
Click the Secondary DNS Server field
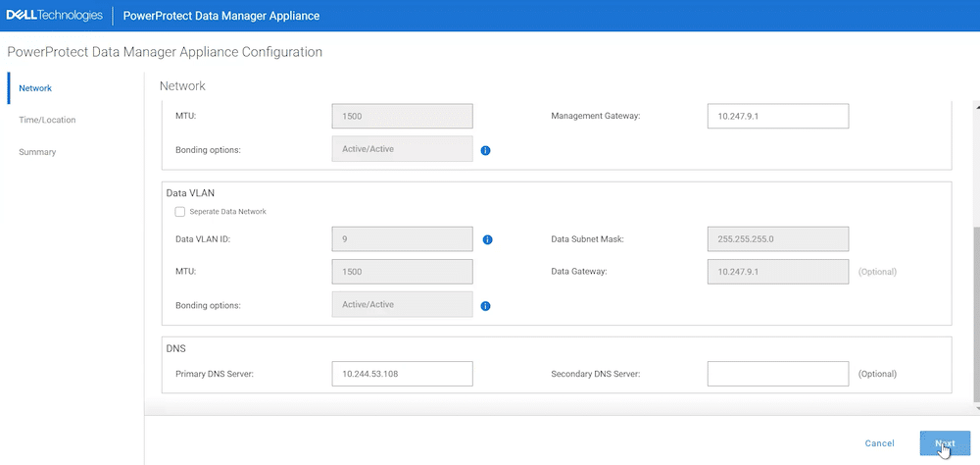pyautogui.click(x=778, y=374)
